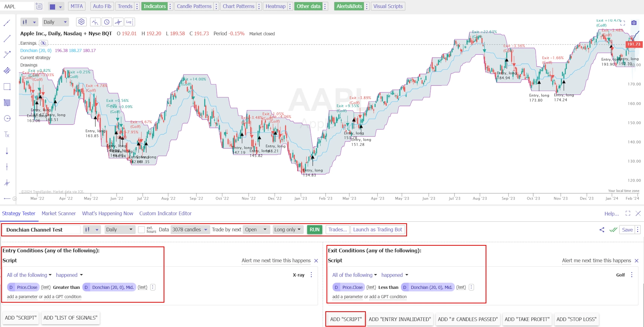The width and height of the screenshot is (644, 327).
Task: Open the candle chart type dropdown above the chart
Action: (x=29, y=22)
